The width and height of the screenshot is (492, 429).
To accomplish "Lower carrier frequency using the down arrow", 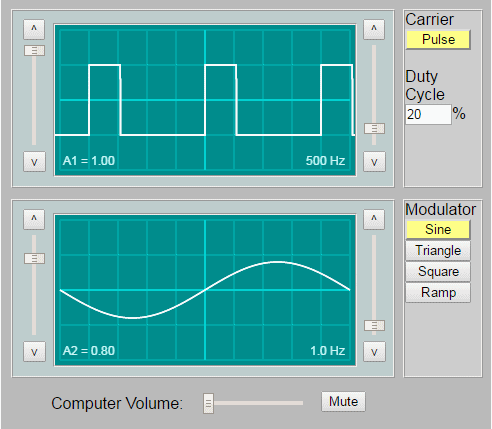I will (374, 162).
